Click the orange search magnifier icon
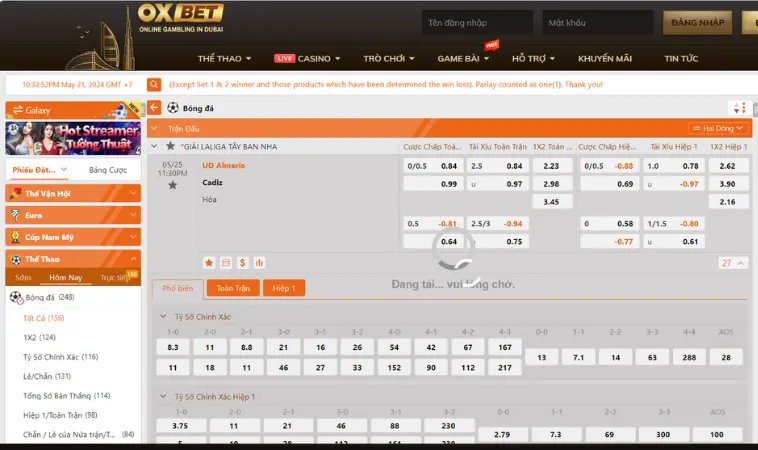This screenshot has width=758, height=450. click(x=154, y=84)
